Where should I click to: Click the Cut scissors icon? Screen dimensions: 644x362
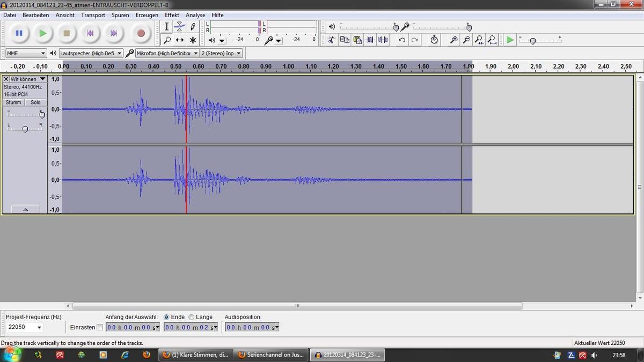tap(331, 40)
